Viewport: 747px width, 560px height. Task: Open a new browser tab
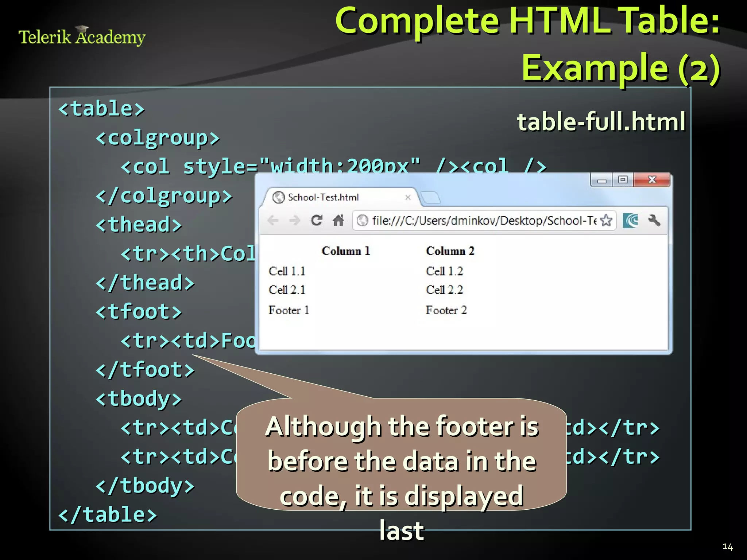431,198
